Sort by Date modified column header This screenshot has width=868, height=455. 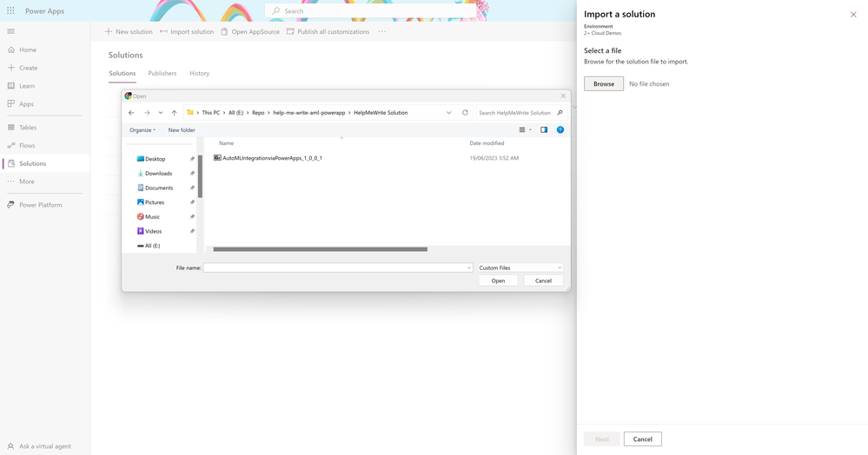(x=487, y=143)
